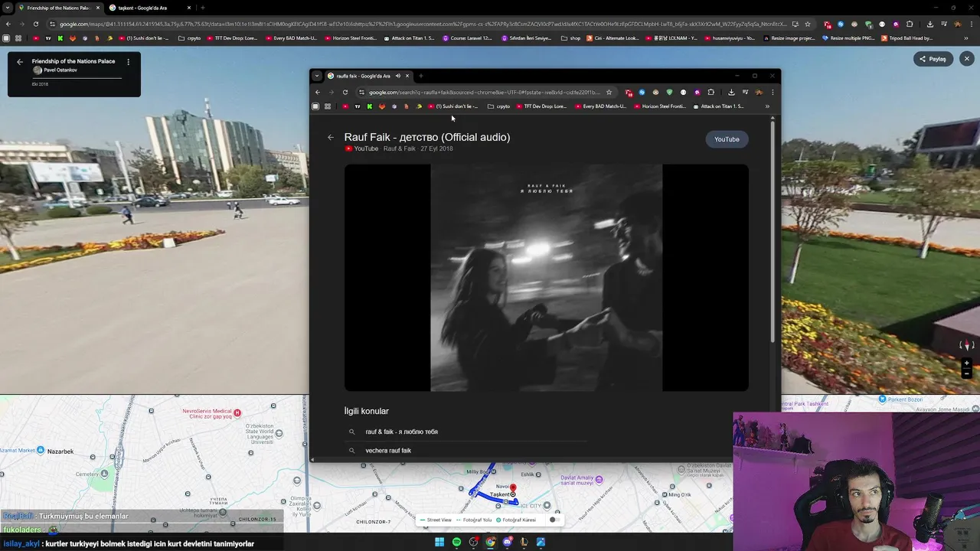The height and width of the screenshot is (551, 980).
Task: Open 'Attack on Titan 1. S...' bookmark in front window
Action: pos(718,106)
